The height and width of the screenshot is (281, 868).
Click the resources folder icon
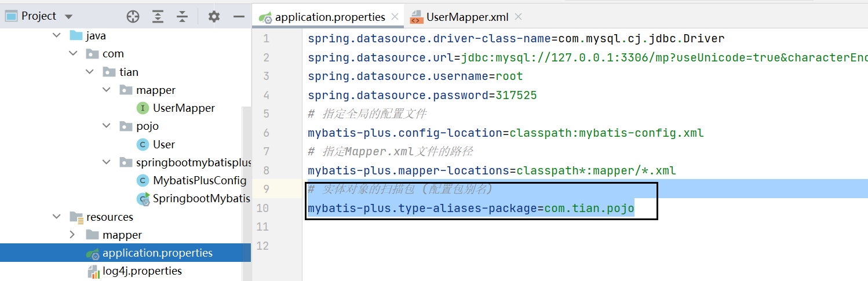[76, 217]
